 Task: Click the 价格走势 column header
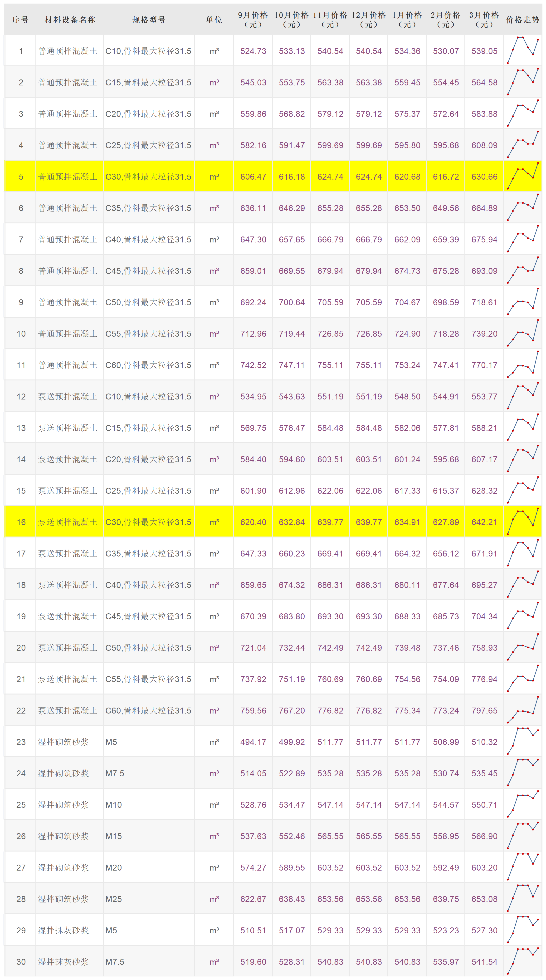523,20
